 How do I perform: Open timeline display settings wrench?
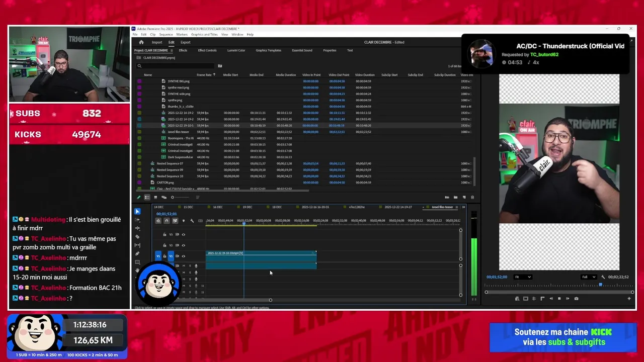click(x=192, y=220)
